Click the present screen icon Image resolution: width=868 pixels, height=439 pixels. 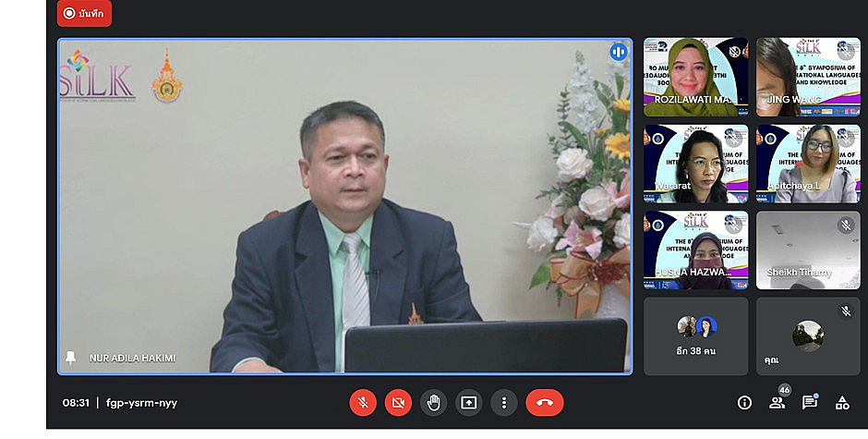[468, 403]
